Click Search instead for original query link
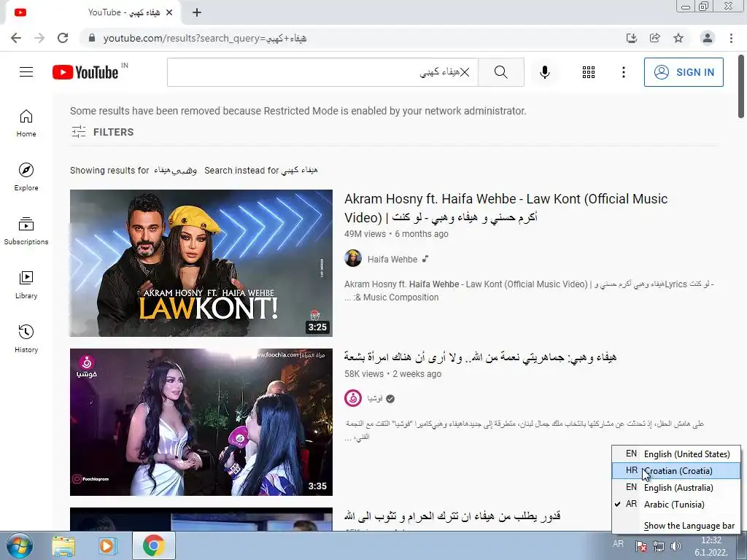Image resolution: width=747 pixels, height=560 pixels. pyautogui.click(x=299, y=170)
